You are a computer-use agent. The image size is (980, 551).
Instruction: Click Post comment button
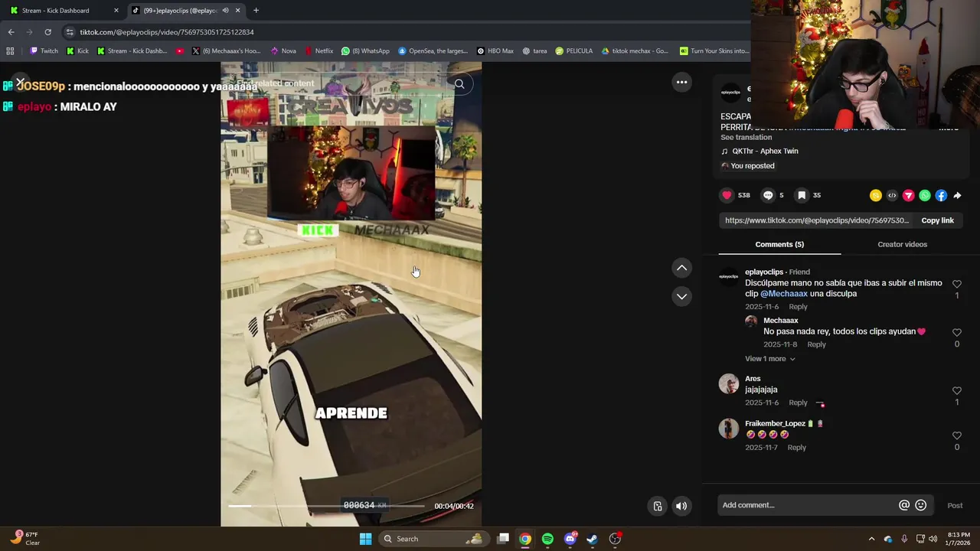[955, 505]
